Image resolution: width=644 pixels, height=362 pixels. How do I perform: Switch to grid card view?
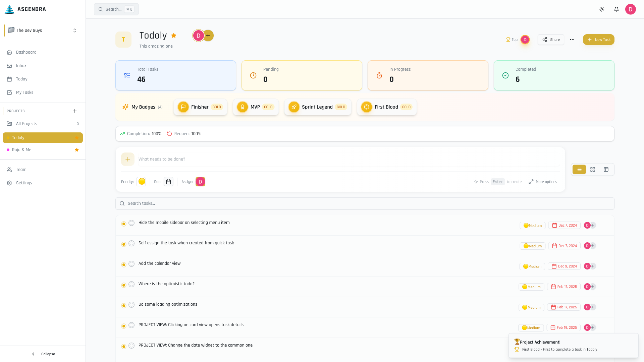tap(593, 170)
